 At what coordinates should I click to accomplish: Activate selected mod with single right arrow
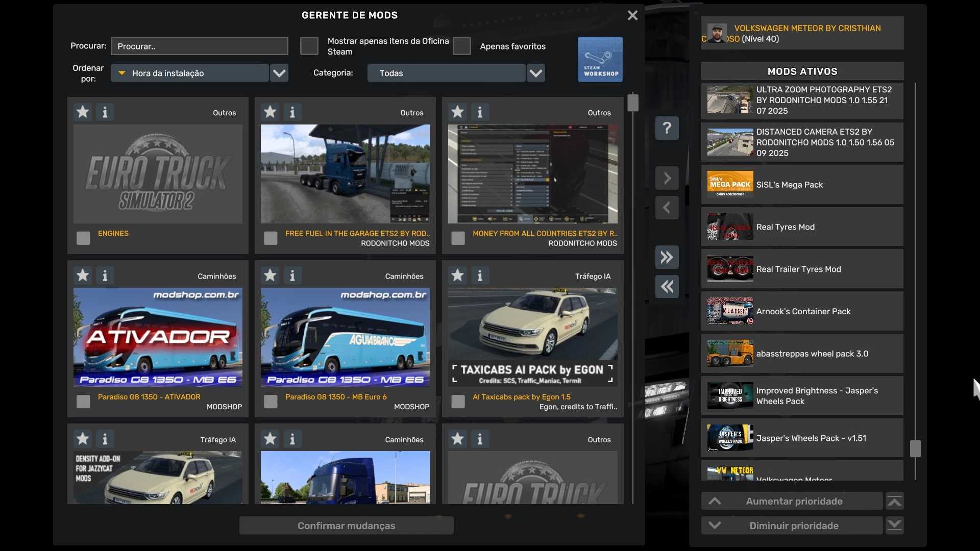(667, 178)
